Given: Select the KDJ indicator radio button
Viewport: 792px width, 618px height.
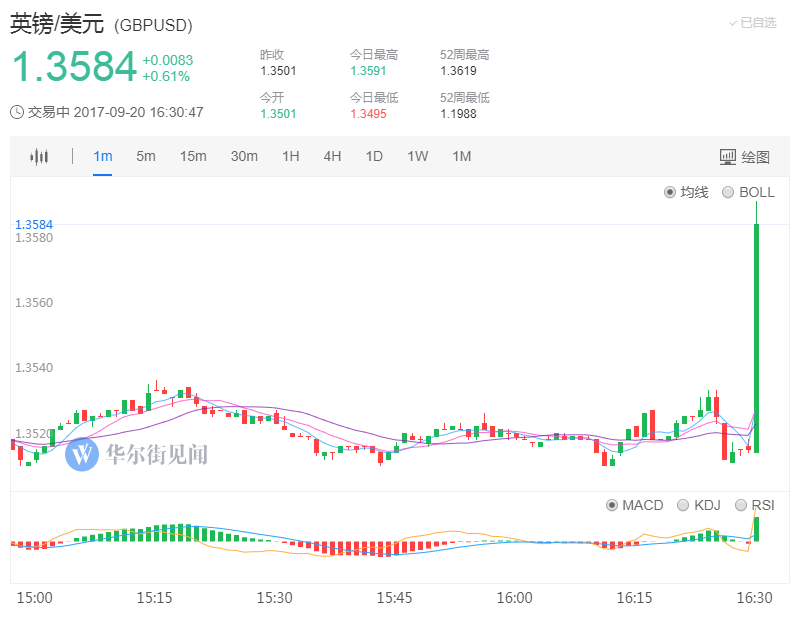Looking at the screenshot, I should [x=683, y=505].
